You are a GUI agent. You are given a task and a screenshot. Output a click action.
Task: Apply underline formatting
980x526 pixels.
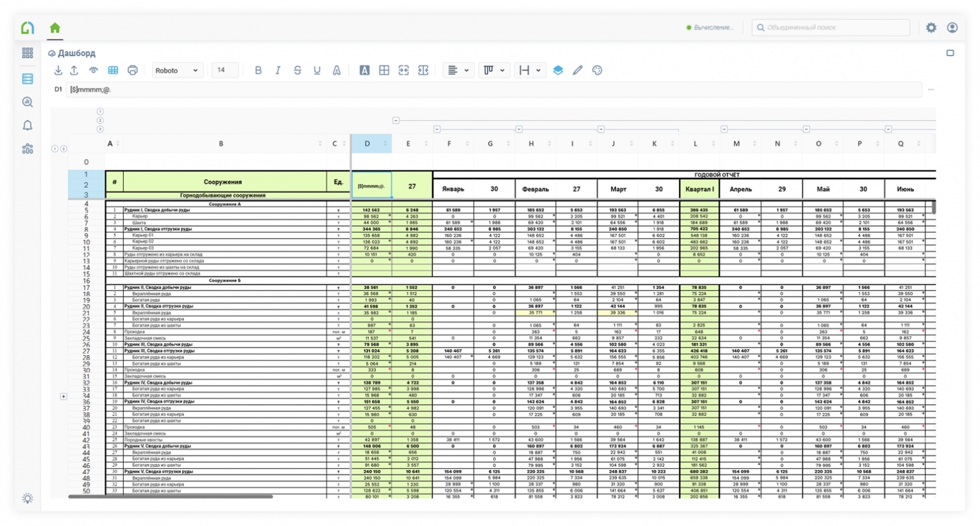click(x=317, y=70)
